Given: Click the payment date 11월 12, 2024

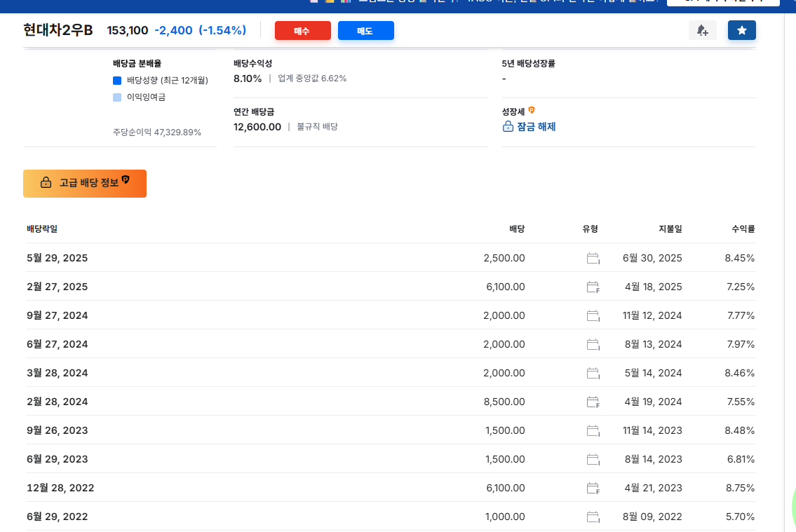Looking at the screenshot, I should click(652, 315).
